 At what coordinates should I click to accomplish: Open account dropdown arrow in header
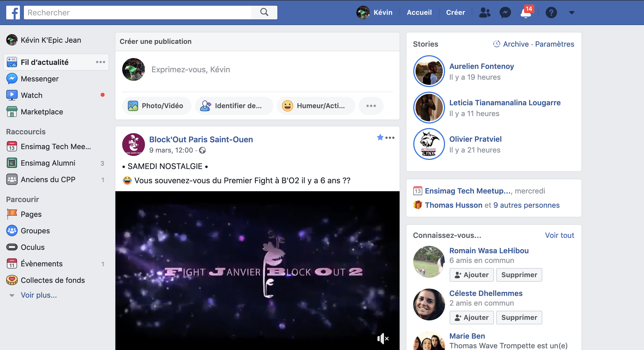click(x=572, y=13)
